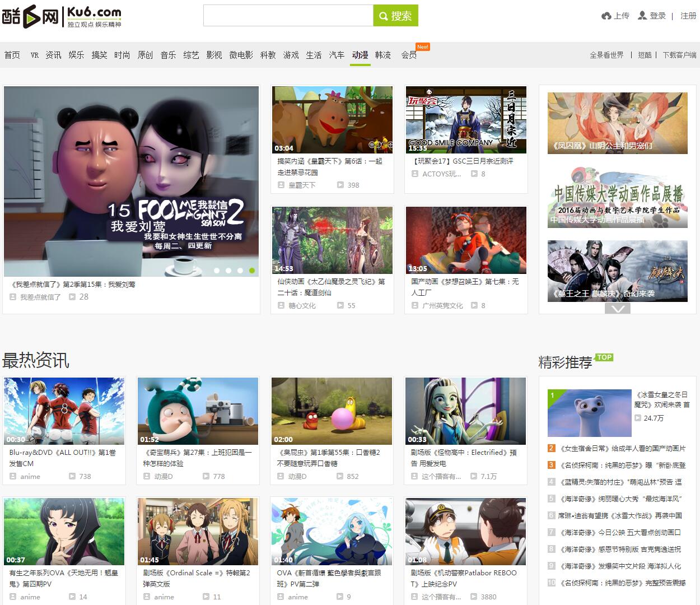Open the 全景看世界 link
Screen dimensions: 700x605
pyautogui.click(x=606, y=55)
